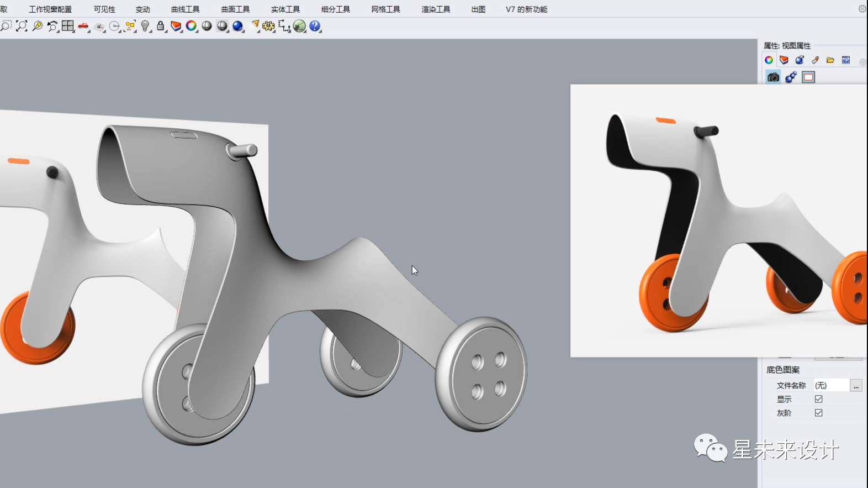The height and width of the screenshot is (488, 868).
Task: Open the yellow folder panel tab
Action: click(830, 60)
